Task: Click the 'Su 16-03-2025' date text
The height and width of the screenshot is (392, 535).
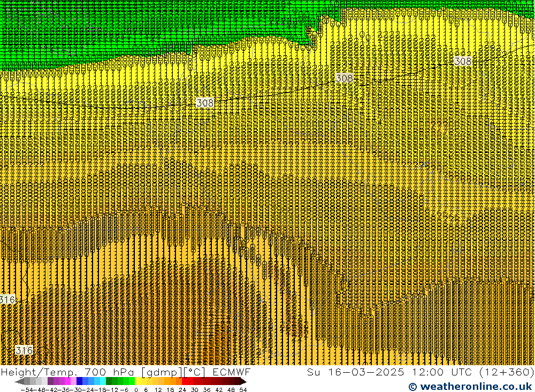Action: 355,372
